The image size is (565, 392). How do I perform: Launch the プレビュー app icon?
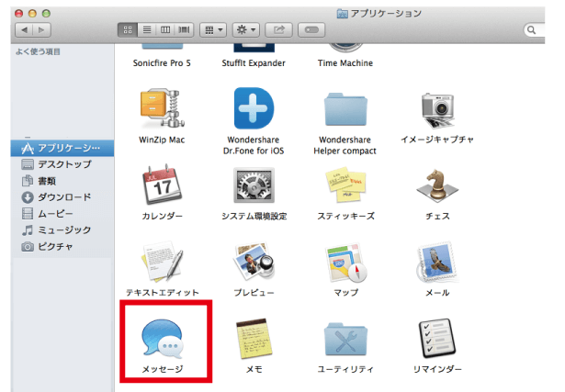coord(254,262)
